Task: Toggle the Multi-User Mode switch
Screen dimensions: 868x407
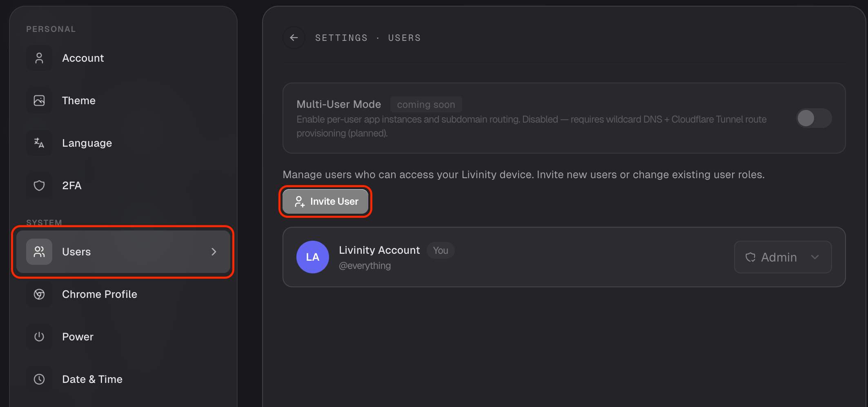Action: (814, 119)
